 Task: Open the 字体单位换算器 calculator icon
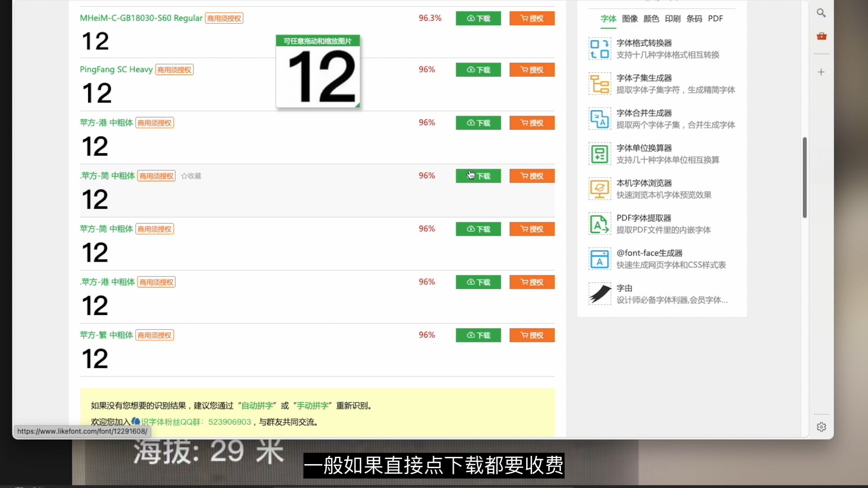[x=599, y=154]
